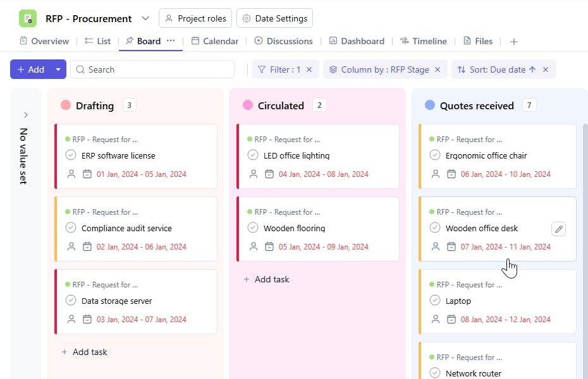Open dropdown arrow next to Add button

(58, 69)
